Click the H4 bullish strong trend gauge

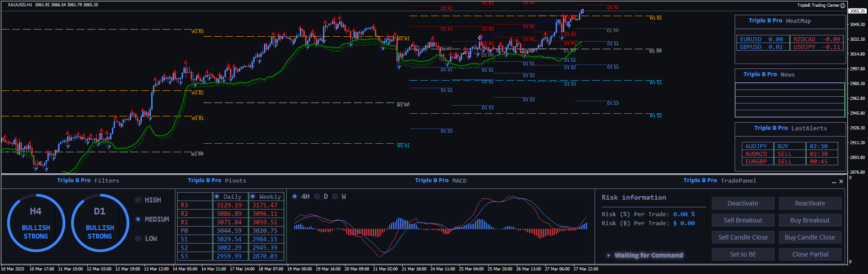tap(36, 223)
